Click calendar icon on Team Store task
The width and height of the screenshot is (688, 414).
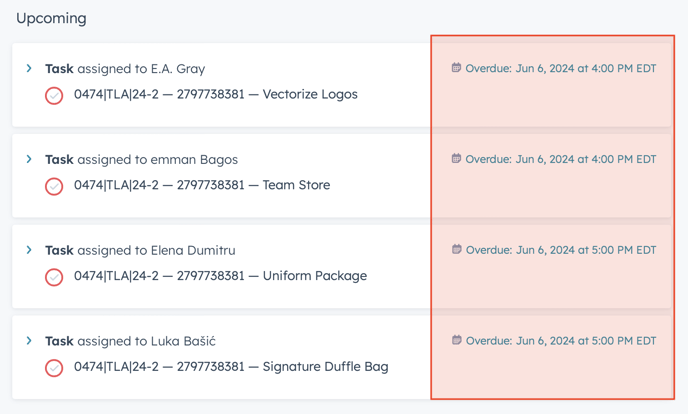[456, 159]
